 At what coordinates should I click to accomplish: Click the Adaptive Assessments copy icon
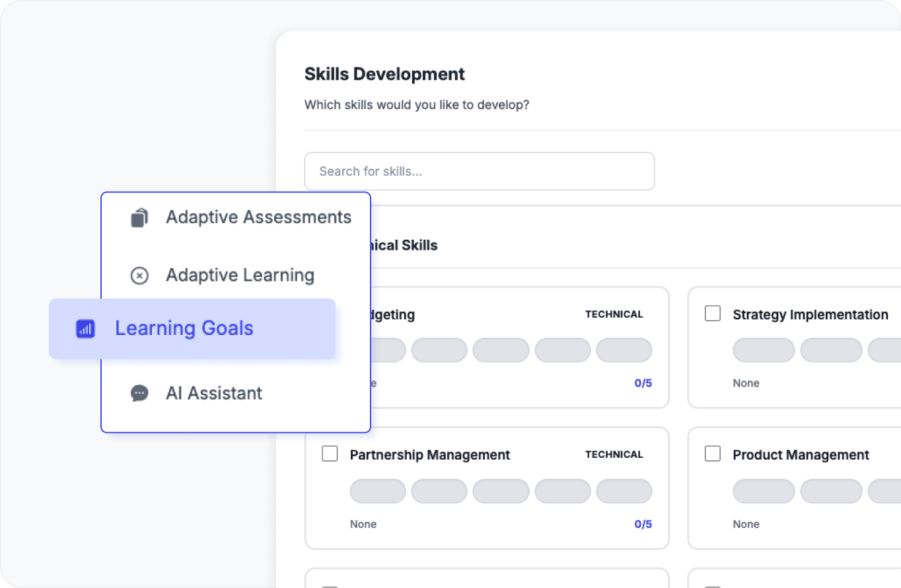139,217
